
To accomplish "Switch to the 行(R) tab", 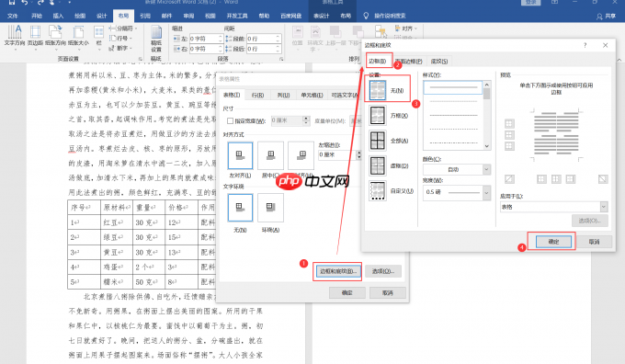I will 258,95.
